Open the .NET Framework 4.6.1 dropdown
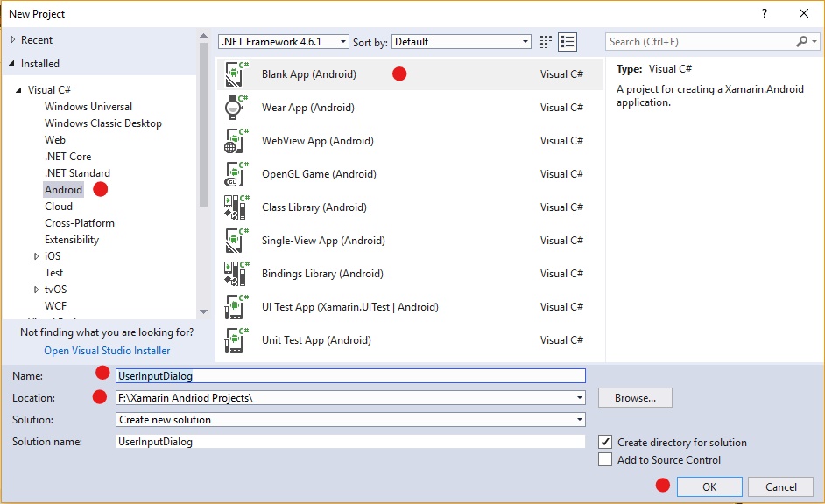The width and height of the screenshot is (825, 504). click(x=284, y=41)
